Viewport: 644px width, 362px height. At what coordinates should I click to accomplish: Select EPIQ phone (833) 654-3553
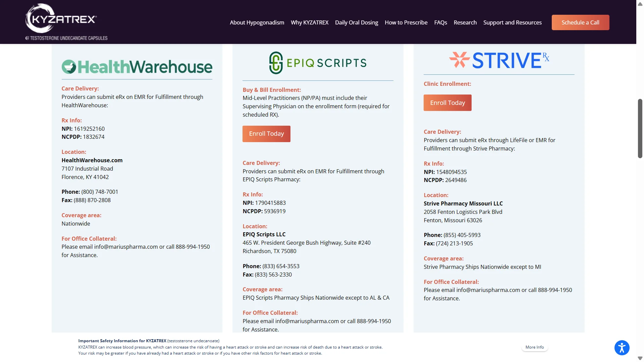pos(281,266)
